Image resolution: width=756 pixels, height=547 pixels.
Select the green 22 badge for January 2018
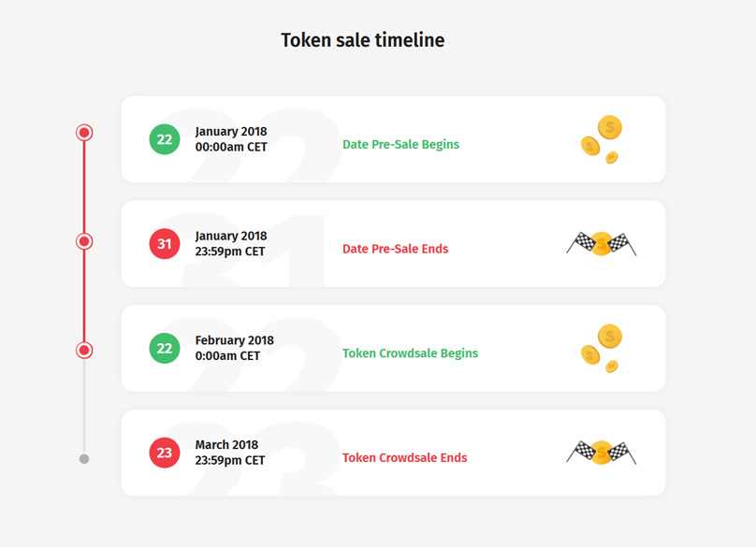point(165,139)
